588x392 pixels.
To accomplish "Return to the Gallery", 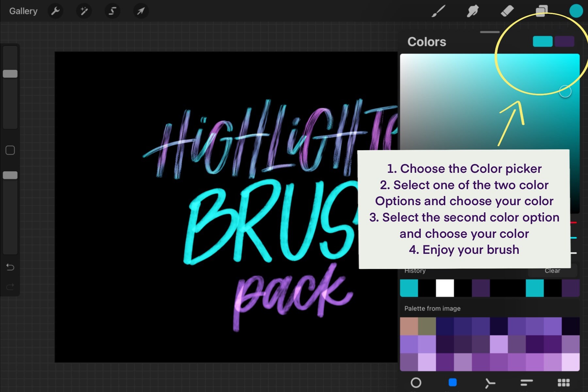I will tap(23, 11).
